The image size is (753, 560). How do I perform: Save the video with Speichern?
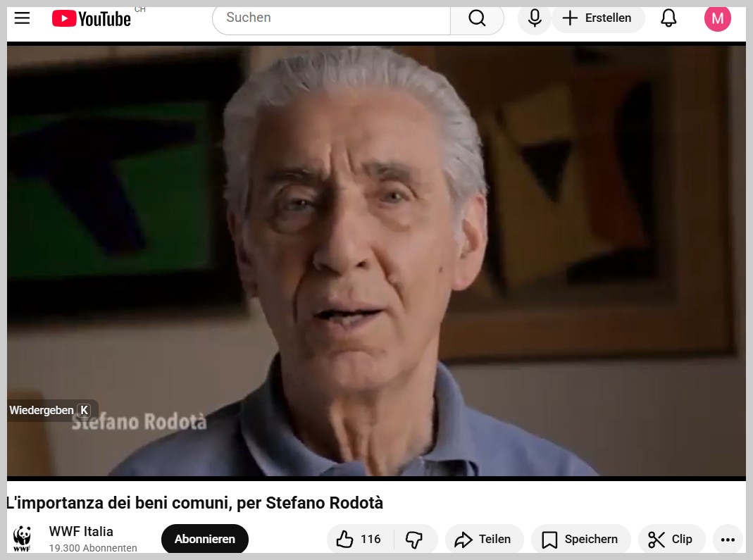tap(580, 540)
